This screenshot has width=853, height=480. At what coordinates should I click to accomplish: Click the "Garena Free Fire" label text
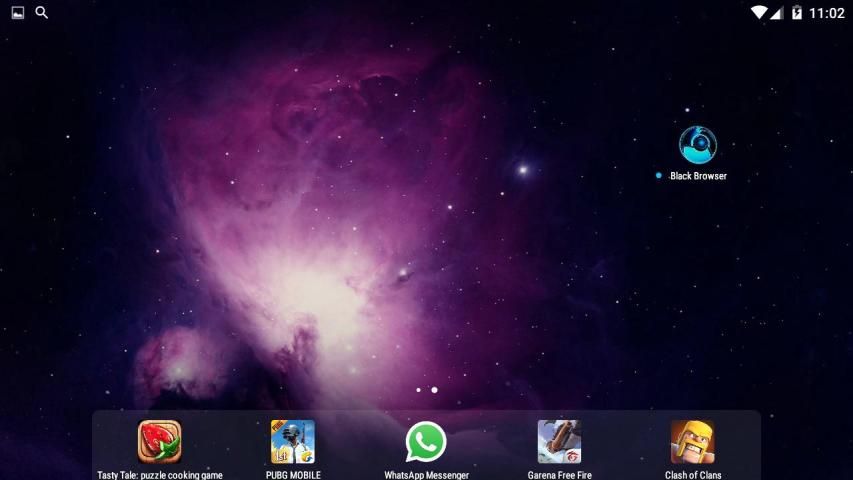[x=559, y=475]
